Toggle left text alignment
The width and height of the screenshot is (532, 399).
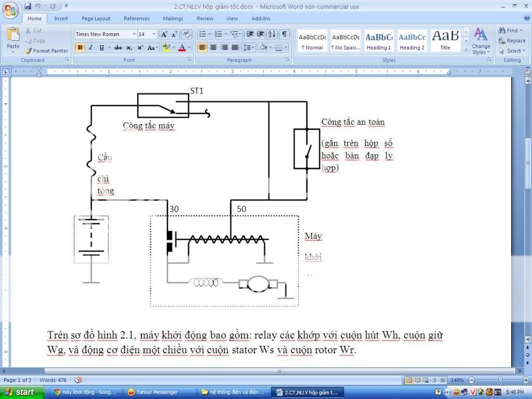click(x=202, y=47)
